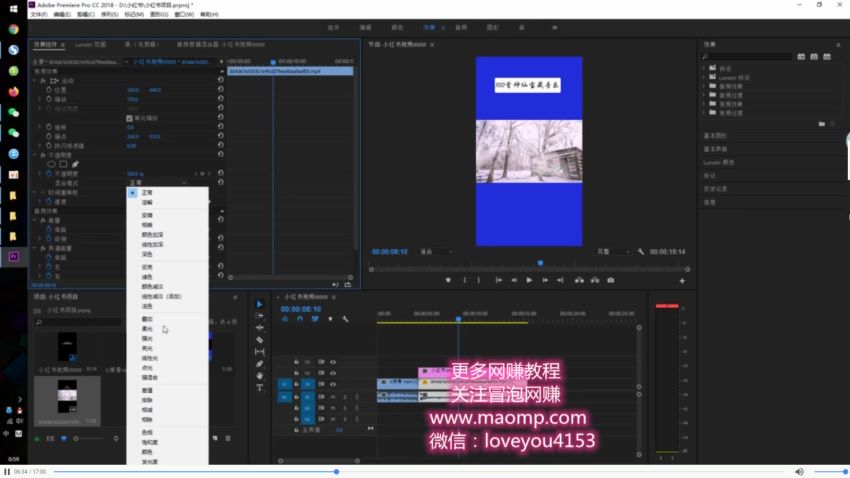Screen dimensions: 850x478
Task: Select the Pen tool in Tools panel
Action: click(260, 364)
